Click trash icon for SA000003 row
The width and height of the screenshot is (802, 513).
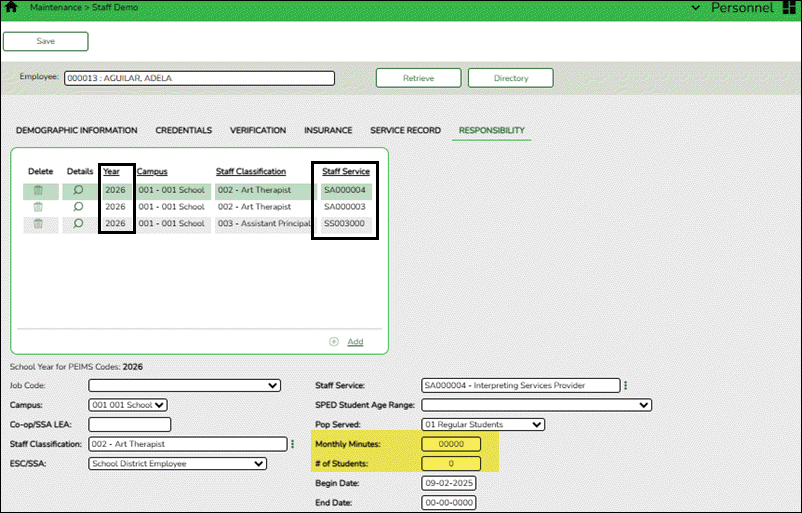click(38, 207)
